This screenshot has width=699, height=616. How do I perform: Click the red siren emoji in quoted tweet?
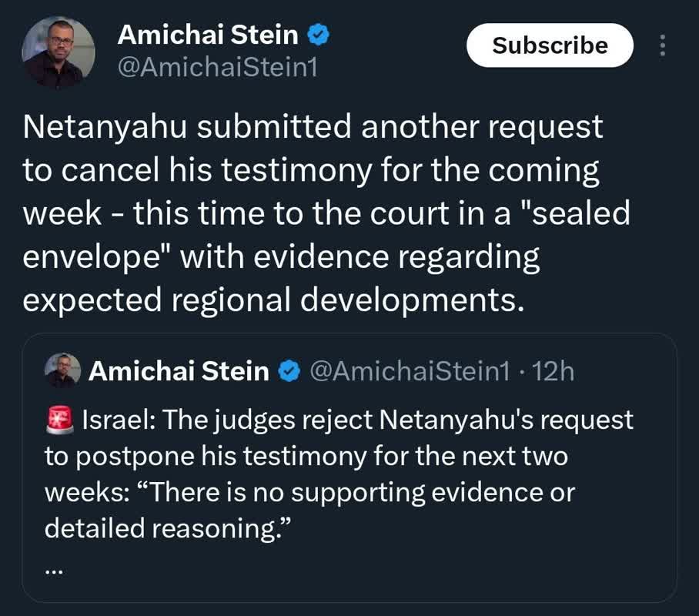[60, 420]
